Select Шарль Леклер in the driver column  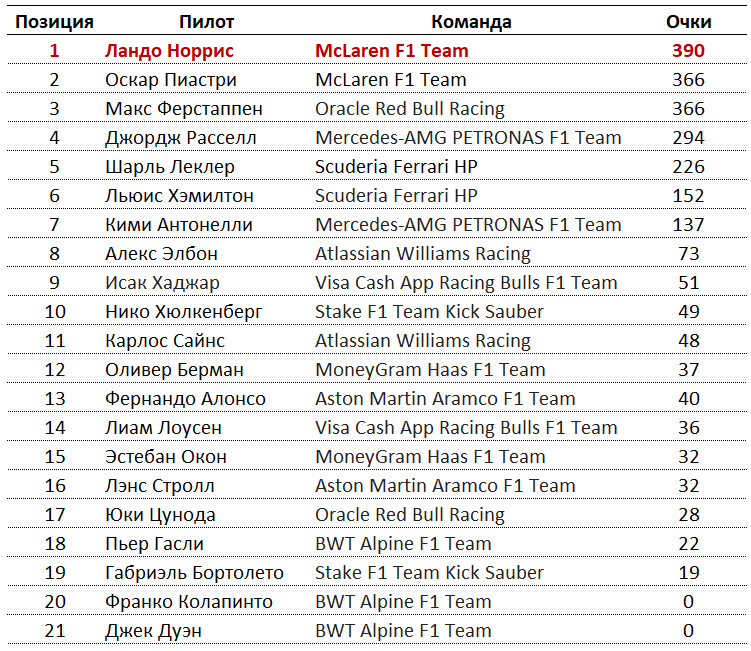(x=170, y=167)
